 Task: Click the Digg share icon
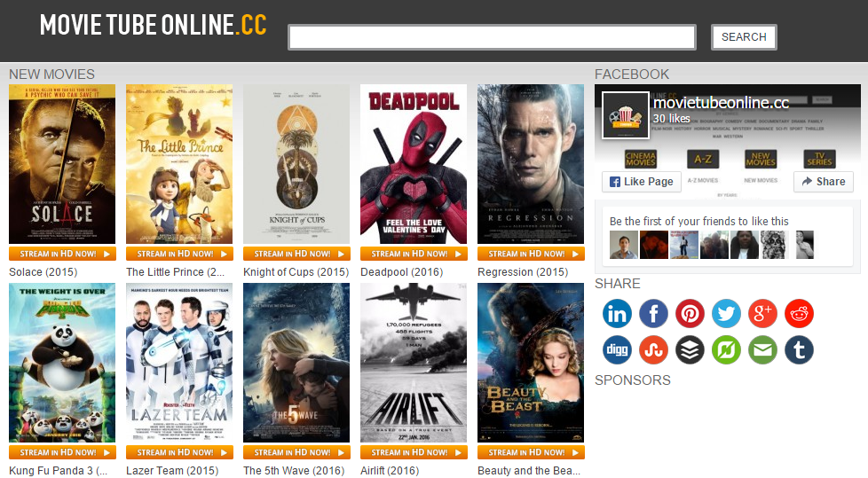pyautogui.click(x=617, y=350)
